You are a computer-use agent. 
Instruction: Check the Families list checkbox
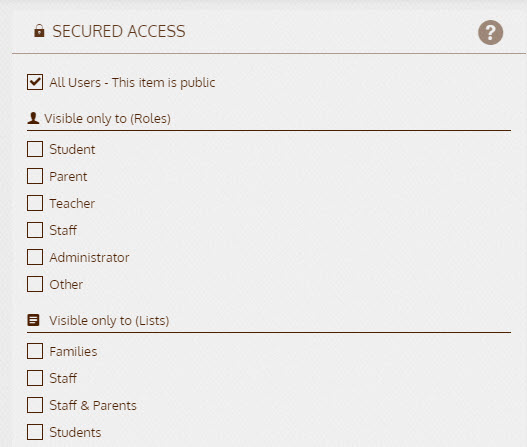click(35, 351)
